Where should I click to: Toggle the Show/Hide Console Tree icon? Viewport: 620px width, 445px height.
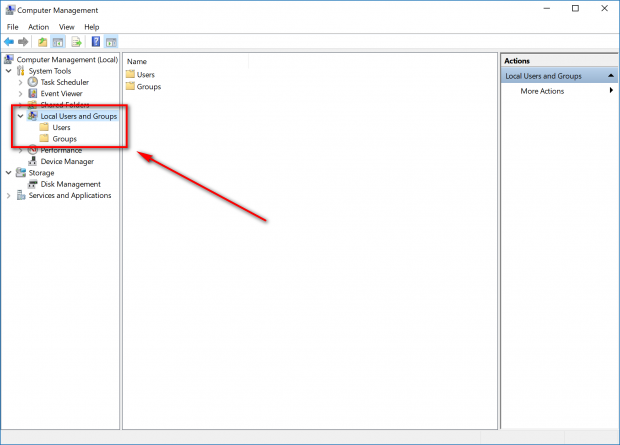tap(58, 42)
